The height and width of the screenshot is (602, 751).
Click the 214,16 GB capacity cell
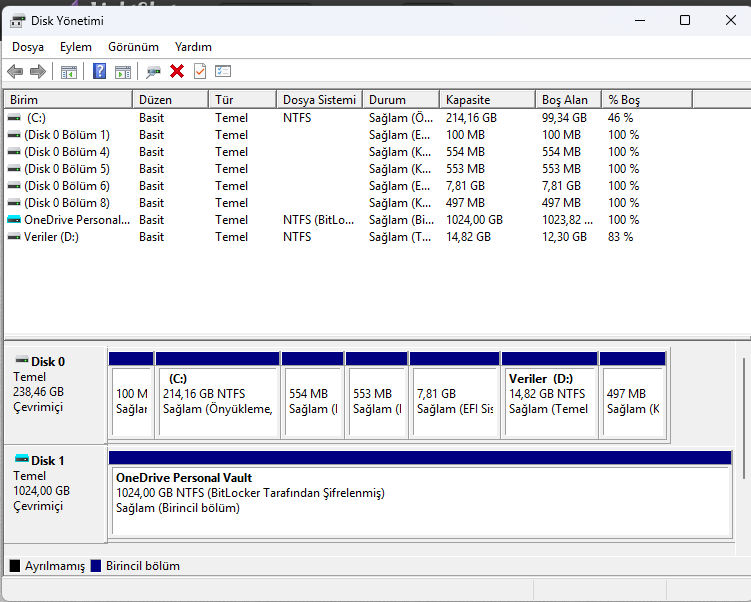click(471, 118)
